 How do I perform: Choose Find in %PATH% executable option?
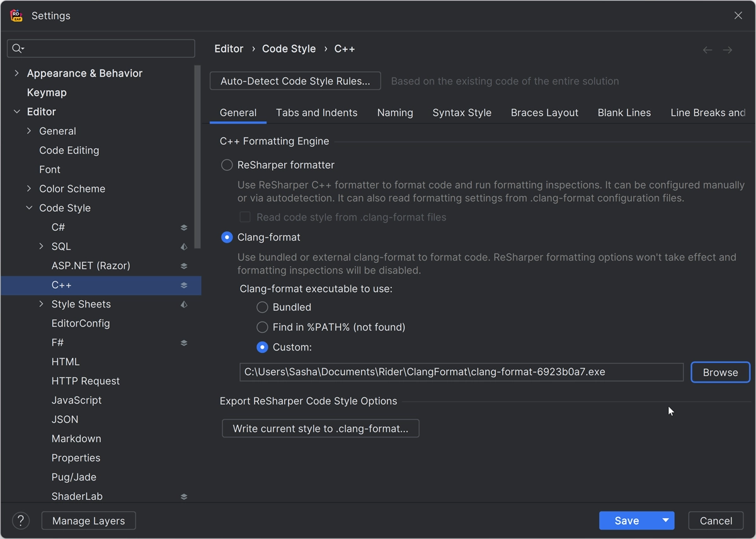pos(262,327)
